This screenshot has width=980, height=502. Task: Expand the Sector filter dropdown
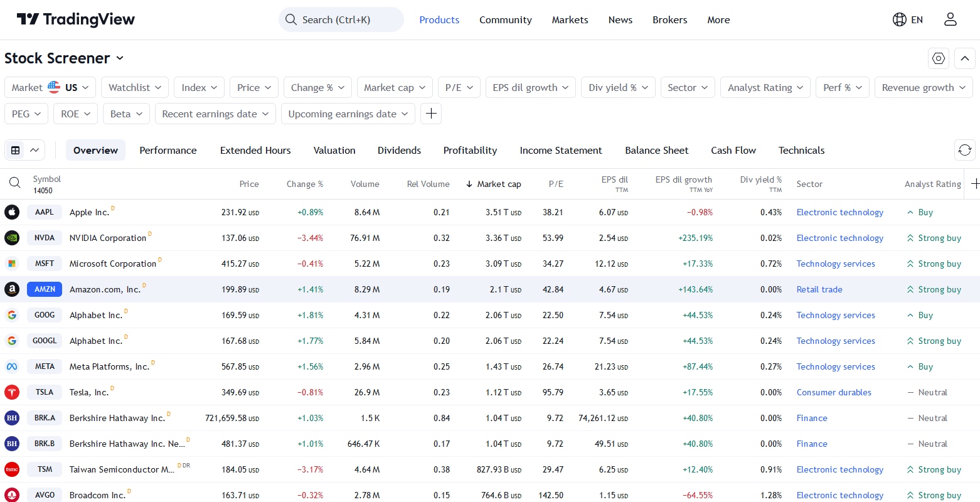tap(688, 87)
